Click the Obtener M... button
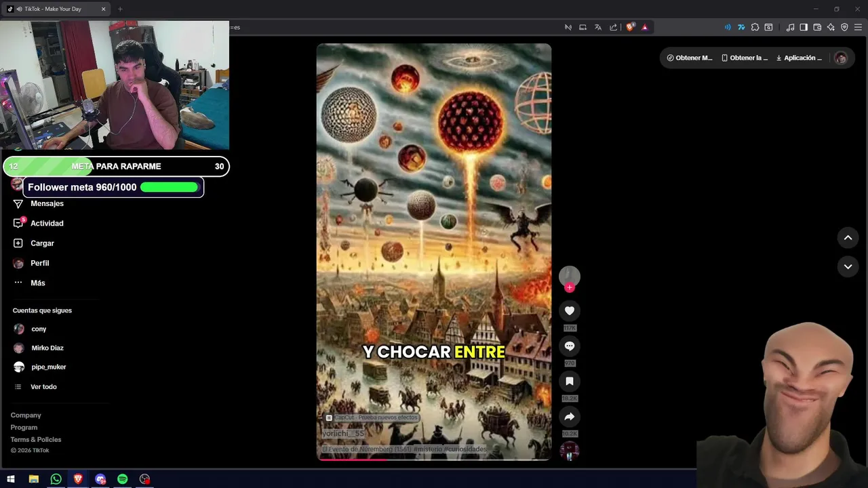The height and width of the screenshot is (488, 868). click(x=690, y=58)
